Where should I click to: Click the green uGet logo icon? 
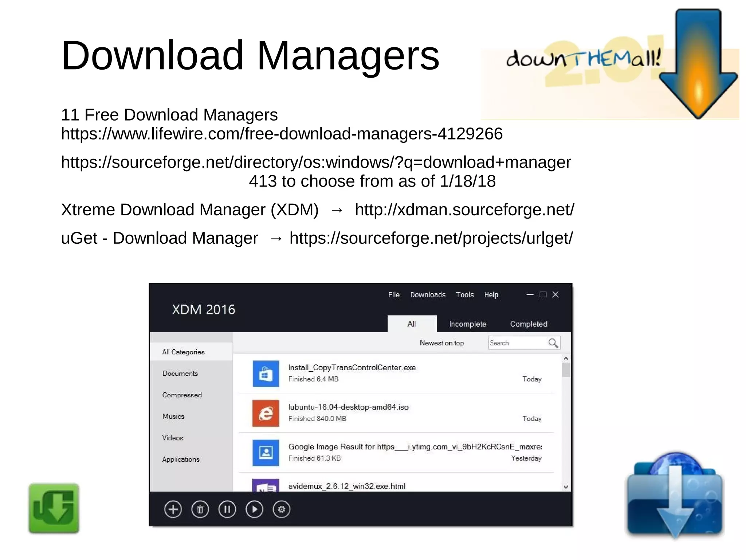54,508
